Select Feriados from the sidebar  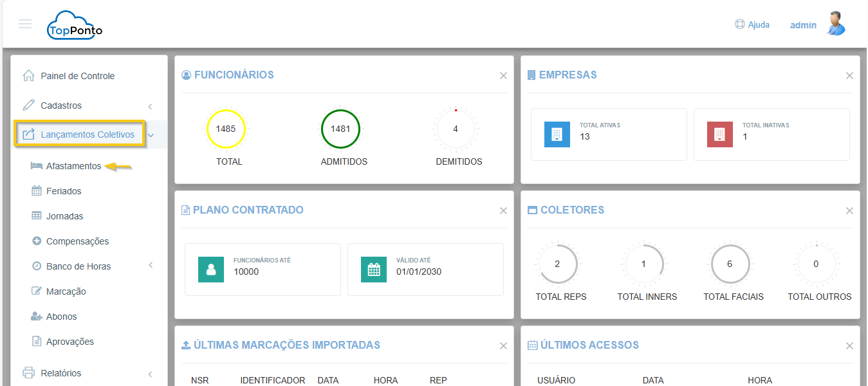(x=64, y=191)
